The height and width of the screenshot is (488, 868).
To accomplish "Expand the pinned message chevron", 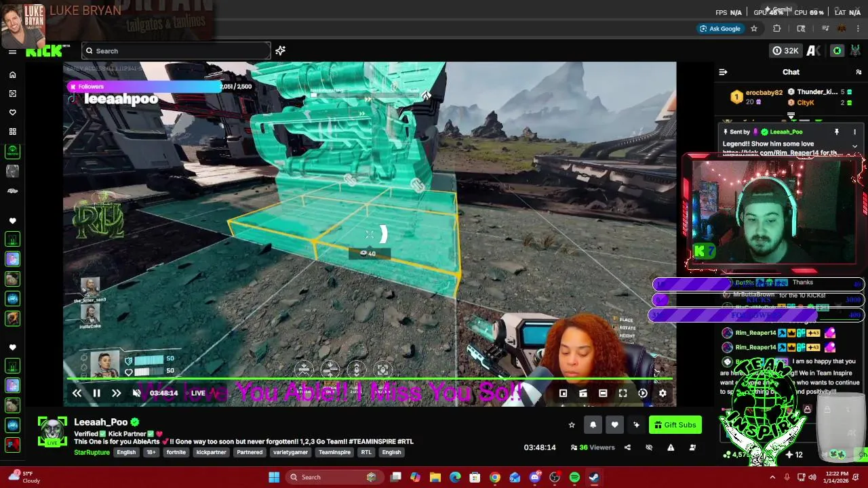I will 854,146.
